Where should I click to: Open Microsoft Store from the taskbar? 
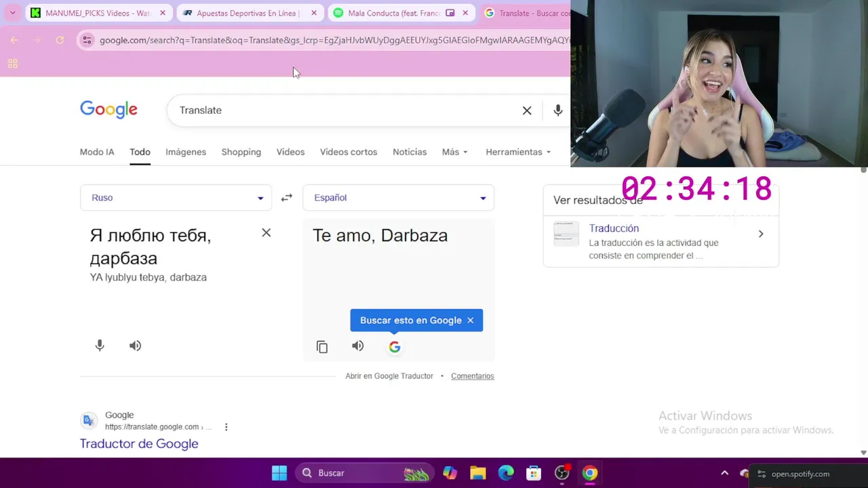[534, 473]
